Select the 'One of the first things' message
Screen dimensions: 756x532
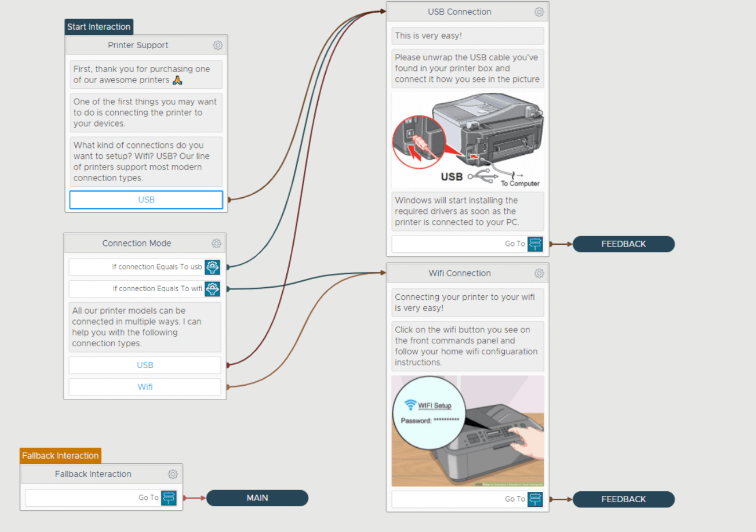point(146,112)
